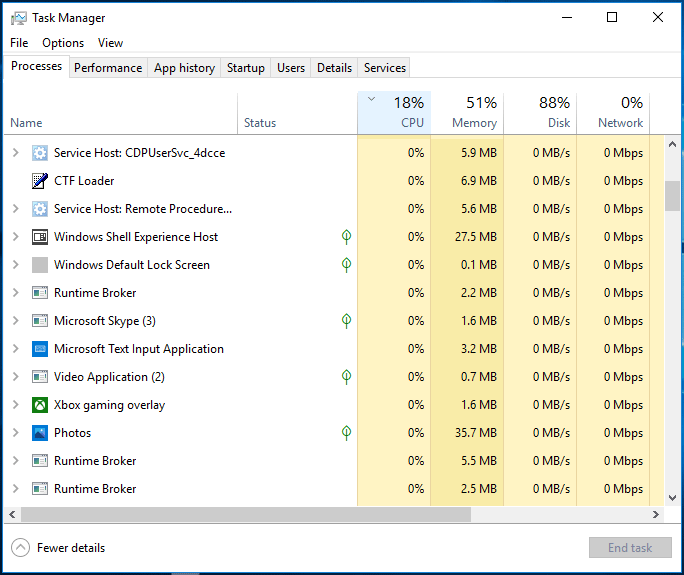
Task: Click the Service Host Remote Procedure gear icon
Action: click(x=40, y=209)
